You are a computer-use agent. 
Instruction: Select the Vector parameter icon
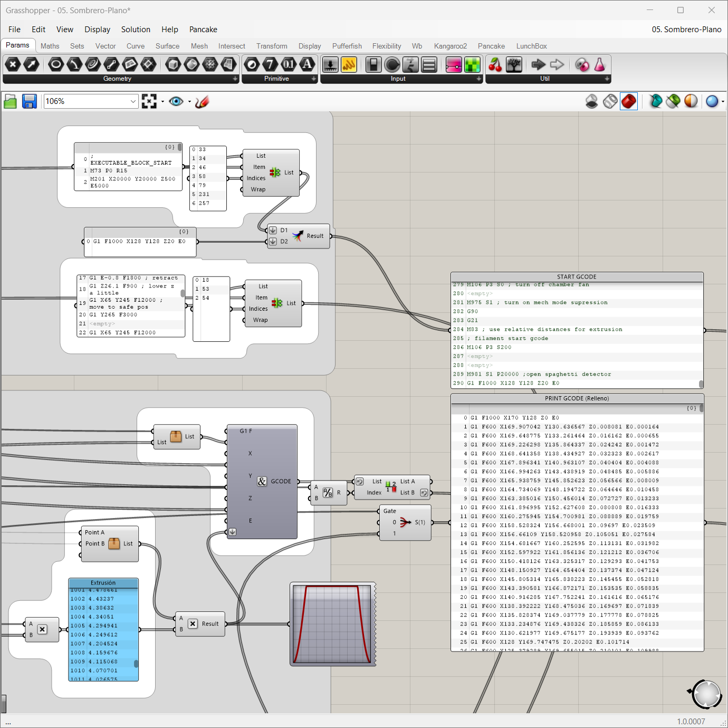(32, 65)
